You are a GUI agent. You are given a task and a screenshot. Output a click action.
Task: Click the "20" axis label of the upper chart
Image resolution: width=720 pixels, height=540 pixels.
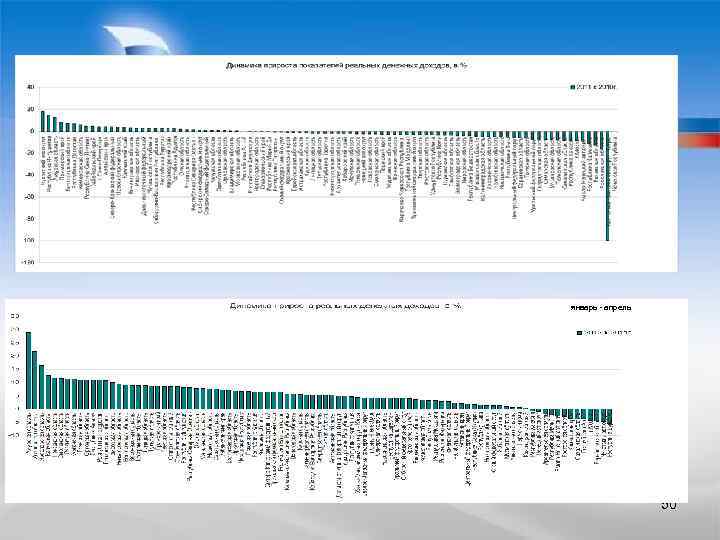31,109
